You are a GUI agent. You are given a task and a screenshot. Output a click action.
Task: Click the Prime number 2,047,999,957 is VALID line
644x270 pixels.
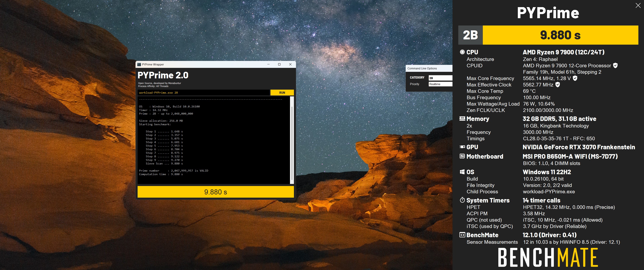coord(174,171)
